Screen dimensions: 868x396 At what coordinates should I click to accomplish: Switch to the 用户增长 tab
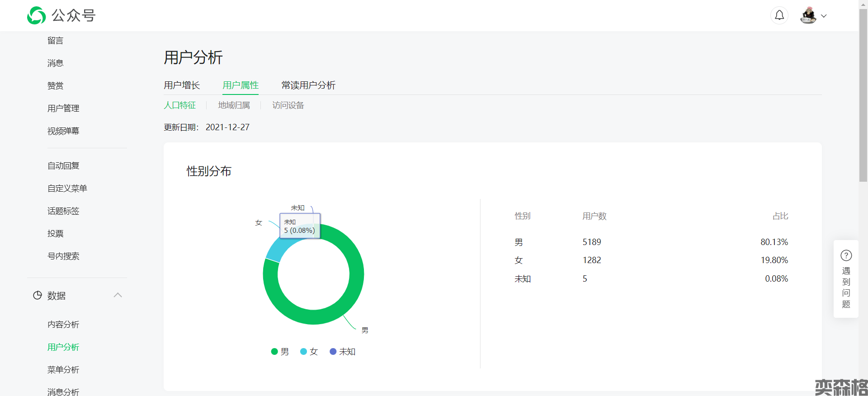(182, 85)
